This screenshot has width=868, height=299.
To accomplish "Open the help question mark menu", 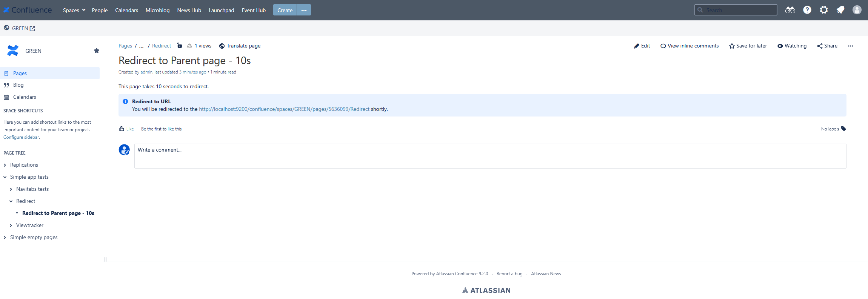I will tap(807, 10).
